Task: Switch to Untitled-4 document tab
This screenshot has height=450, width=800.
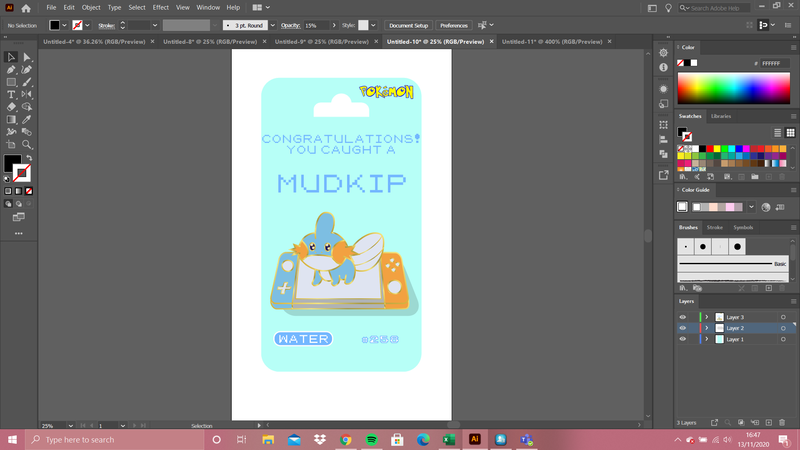Action: [94, 42]
